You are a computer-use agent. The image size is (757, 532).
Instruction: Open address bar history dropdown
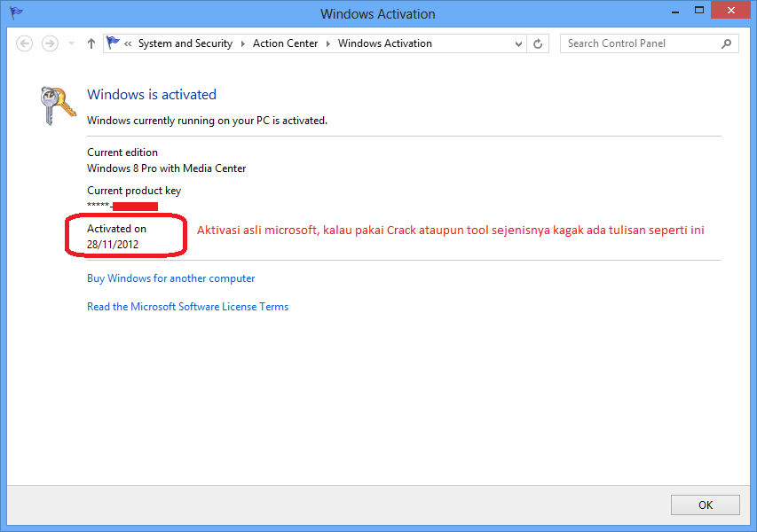click(518, 44)
